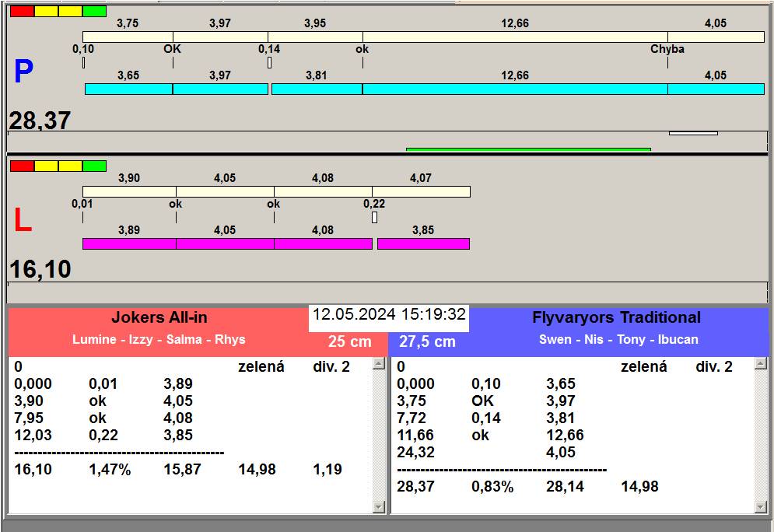
Task: Select the Flyvaryors Traditional team header
Action: [616, 317]
